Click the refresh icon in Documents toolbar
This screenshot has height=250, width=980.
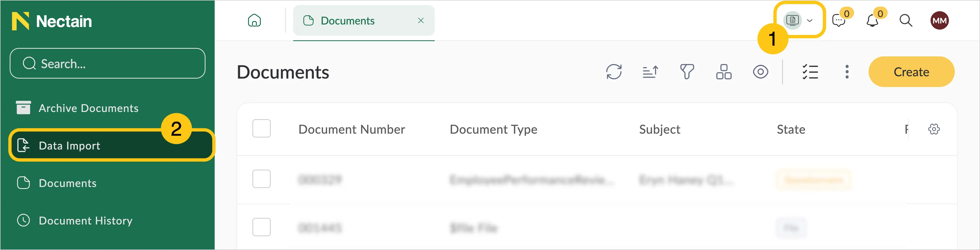click(x=614, y=72)
